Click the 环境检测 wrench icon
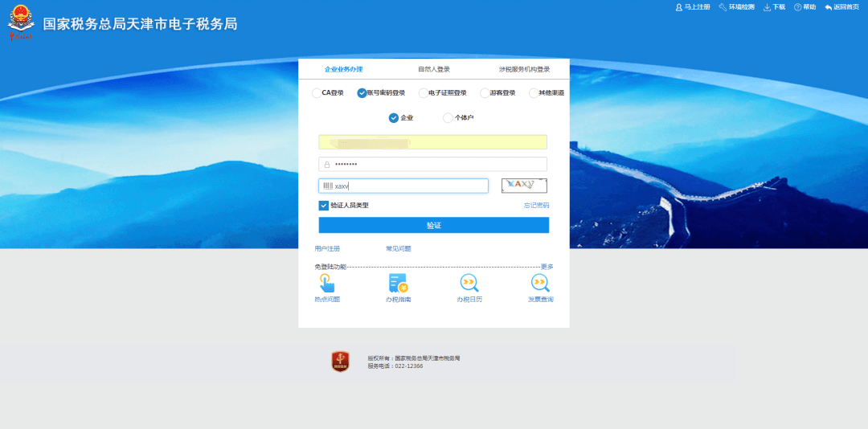 click(x=723, y=7)
